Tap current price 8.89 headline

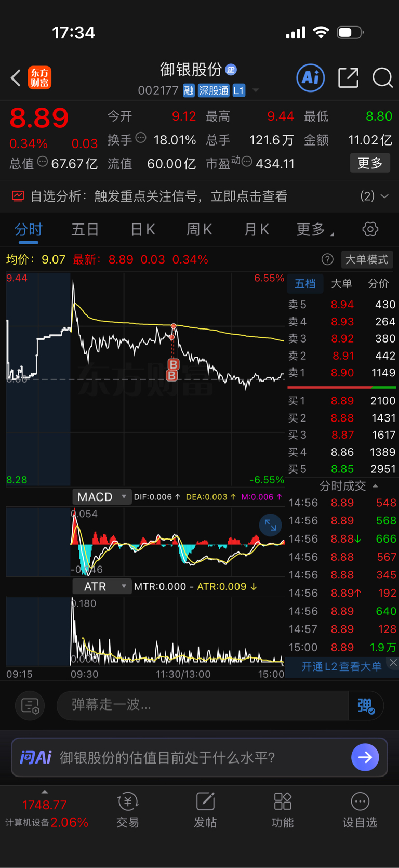39,117
